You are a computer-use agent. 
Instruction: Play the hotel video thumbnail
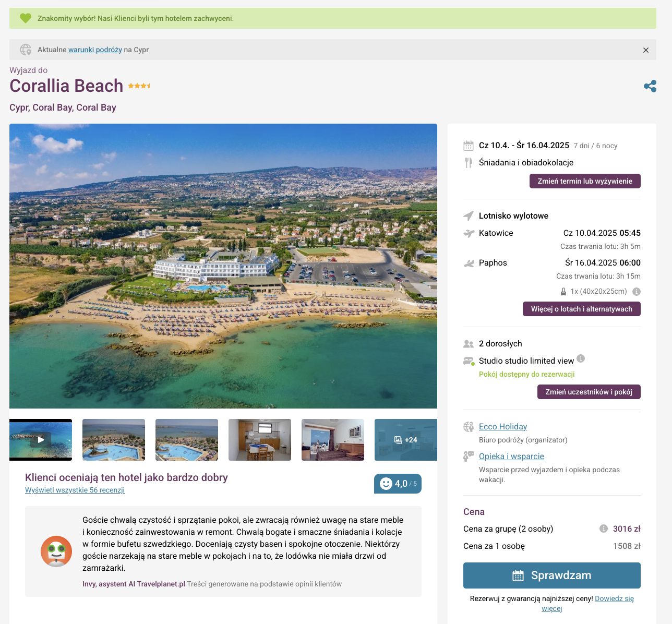41,440
